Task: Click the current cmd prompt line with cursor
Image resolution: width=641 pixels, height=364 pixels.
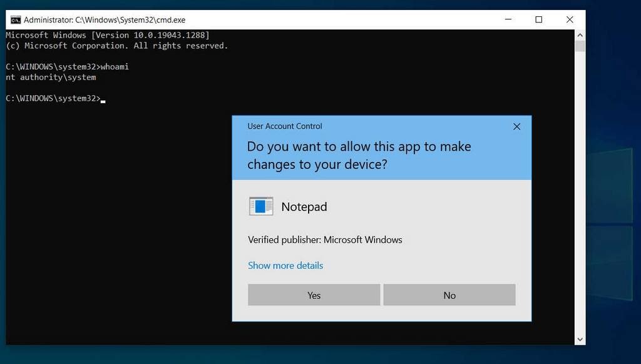Action: tap(56, 98)
